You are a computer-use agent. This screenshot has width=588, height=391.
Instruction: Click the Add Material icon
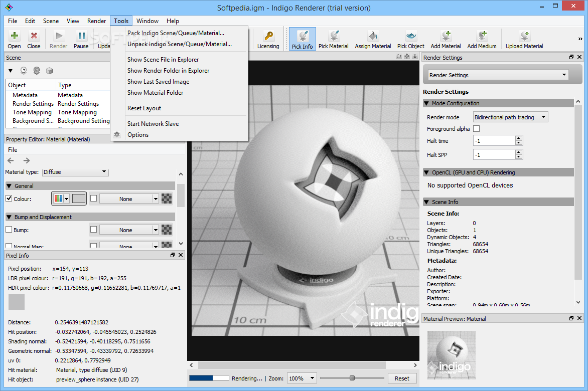pos(446,39)
